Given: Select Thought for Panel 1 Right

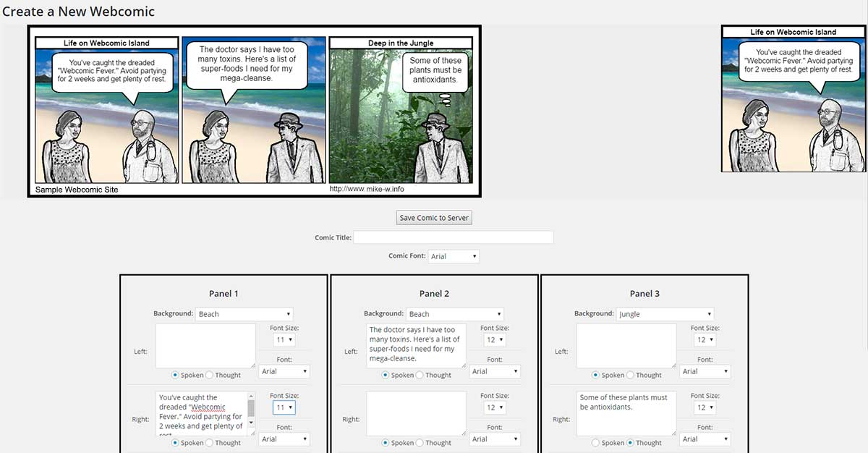Looking at the screenshot, I should point(210,443).
